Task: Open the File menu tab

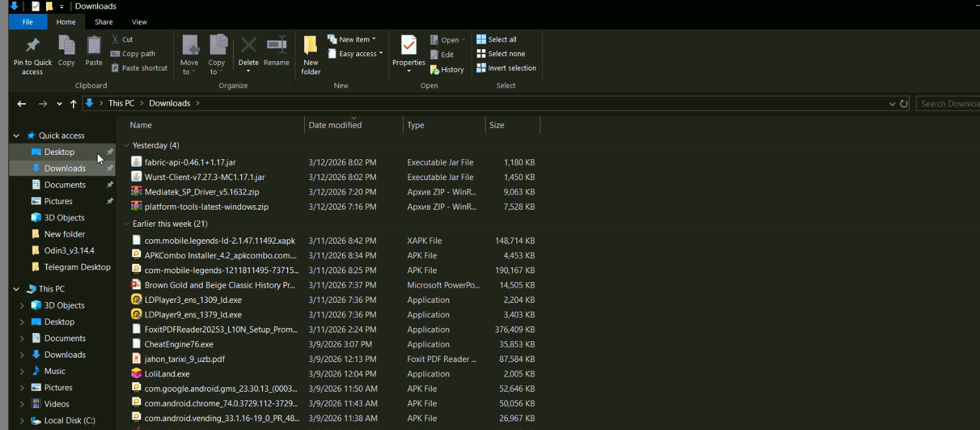Action: 28,22
